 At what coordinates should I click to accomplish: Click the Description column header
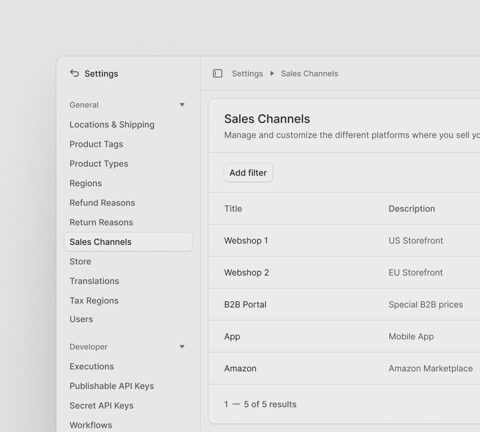[x=412, y=209]
